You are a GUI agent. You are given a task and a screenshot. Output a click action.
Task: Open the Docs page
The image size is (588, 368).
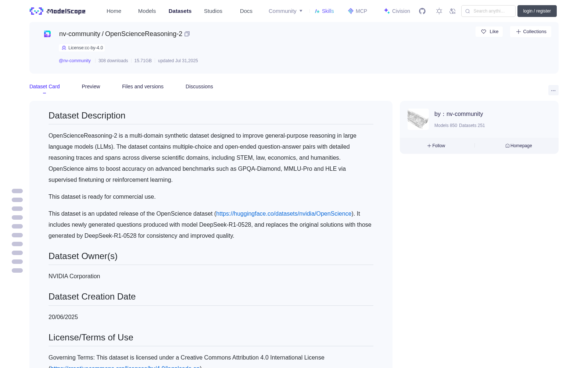(x=246, y=11)
